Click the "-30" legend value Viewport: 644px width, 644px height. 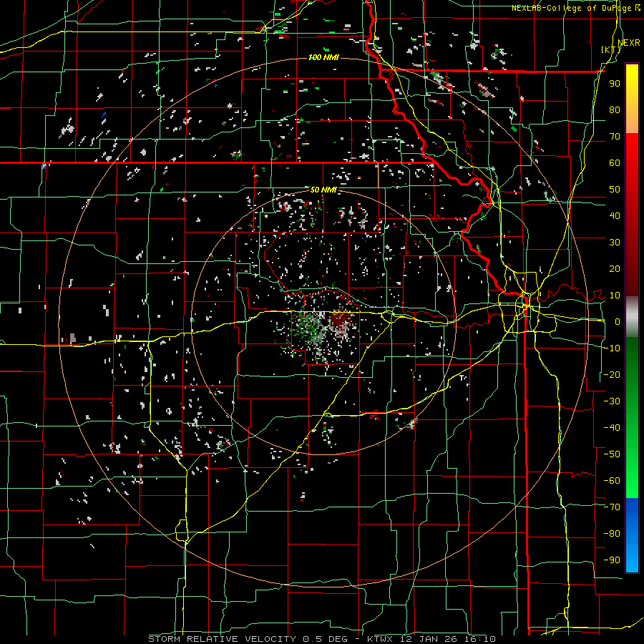[612, 401]
